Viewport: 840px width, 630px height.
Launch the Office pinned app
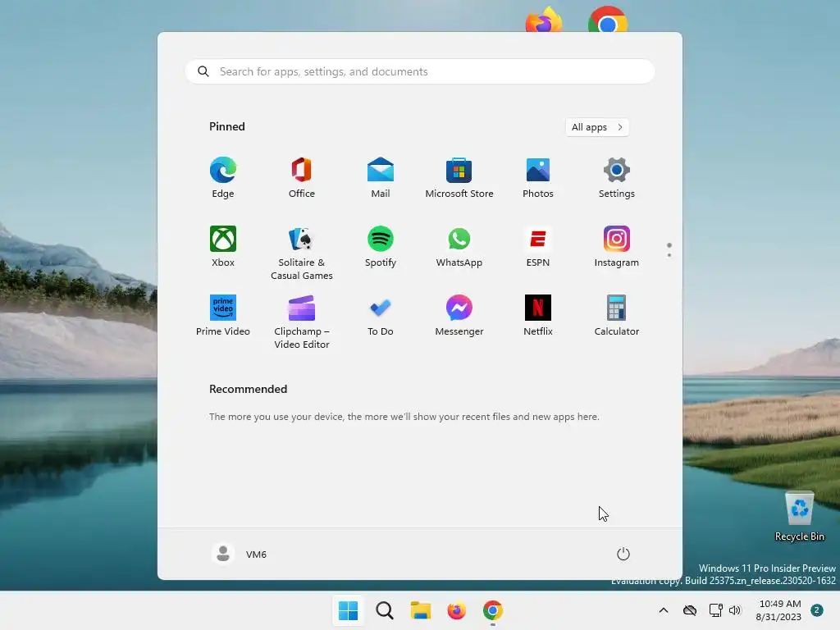click(302, 178)
